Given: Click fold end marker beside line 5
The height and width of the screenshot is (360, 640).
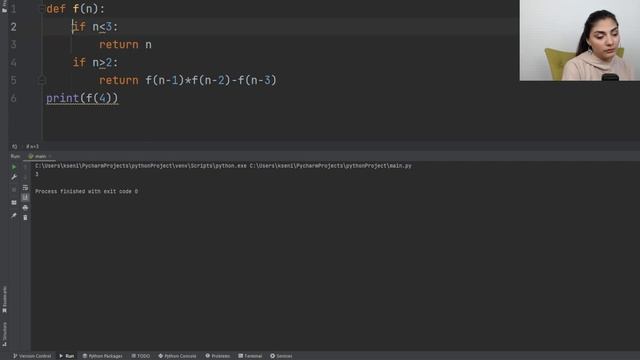Looking at the screenshot, I should 42,80.
